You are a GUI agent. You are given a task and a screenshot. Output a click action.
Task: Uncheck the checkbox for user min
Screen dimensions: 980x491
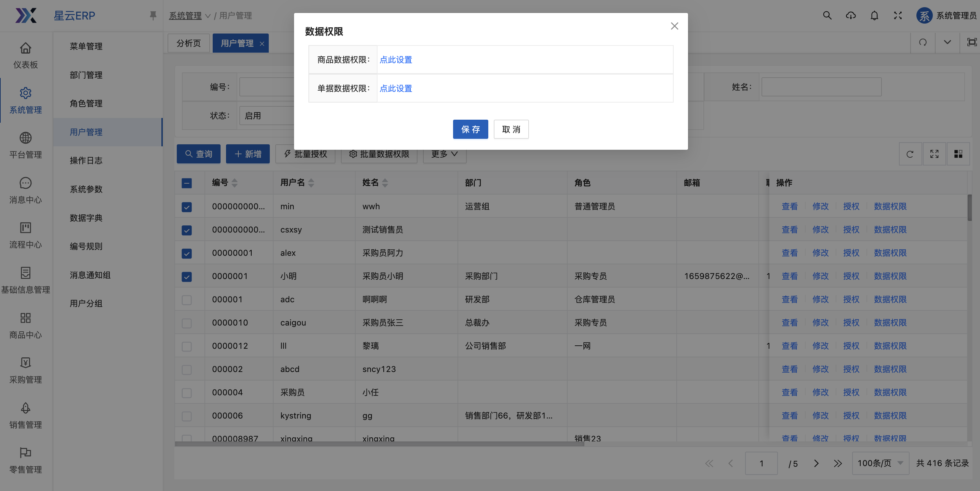[186, 207]
